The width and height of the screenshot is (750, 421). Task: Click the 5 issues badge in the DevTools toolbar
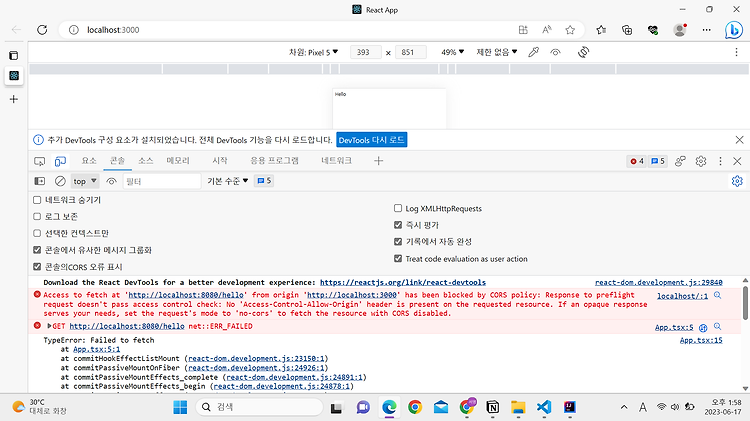tap(658, 161)
